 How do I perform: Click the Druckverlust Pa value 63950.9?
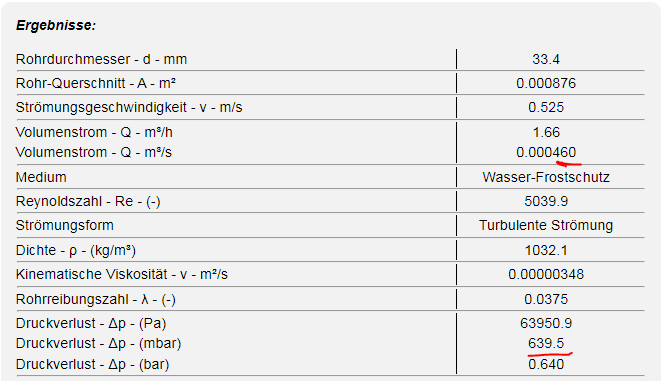click(x=546, y=323)
